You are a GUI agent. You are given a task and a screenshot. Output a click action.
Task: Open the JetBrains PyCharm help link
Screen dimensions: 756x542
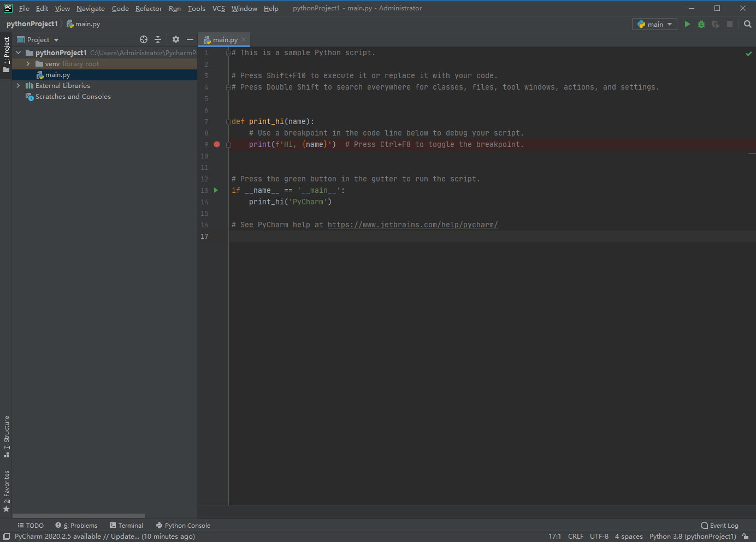tap(412, 224)
